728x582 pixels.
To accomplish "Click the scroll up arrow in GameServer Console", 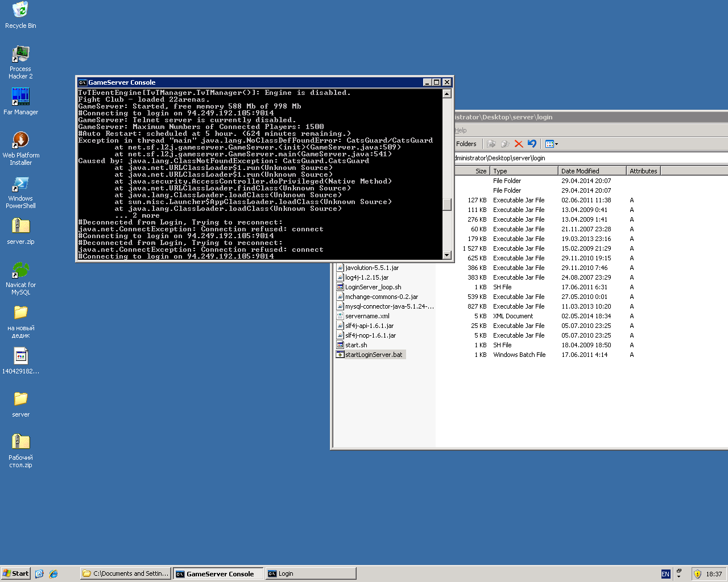I will (447, 94).
